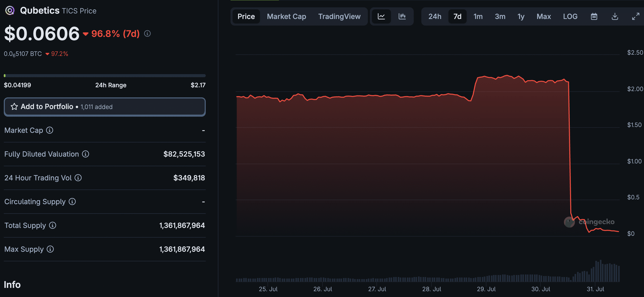Open the Fully Diluted Valuation info icon
The height and width of the screenshot is (297, 644).
[x=86, y=154]
